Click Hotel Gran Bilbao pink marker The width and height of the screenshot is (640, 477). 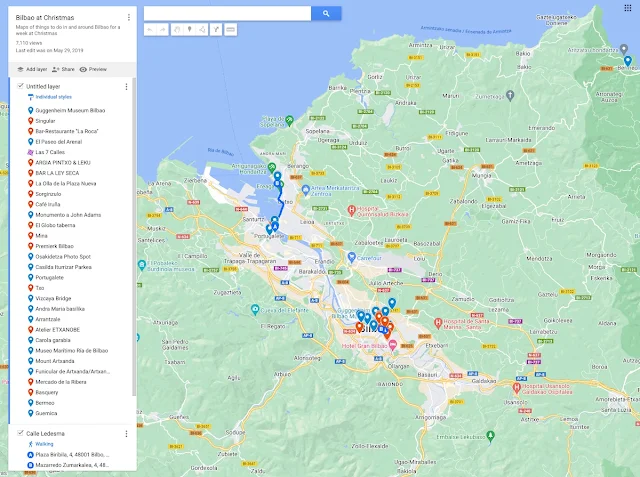393,346
